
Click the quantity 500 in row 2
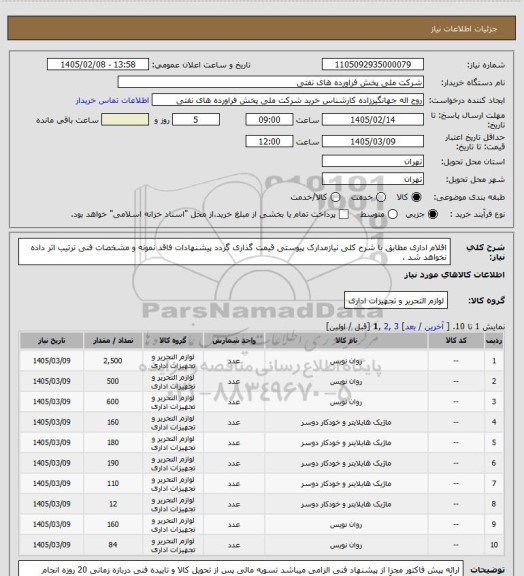pos(113,381)
